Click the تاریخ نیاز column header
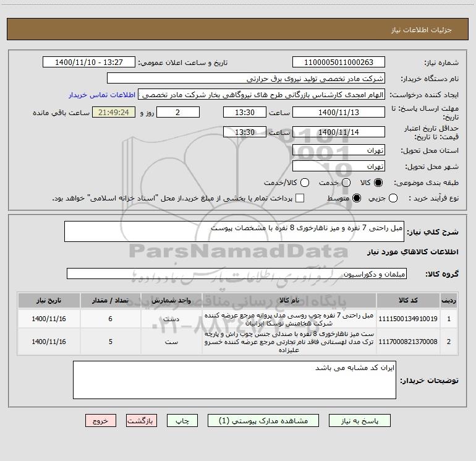476x461 pixels. [x=49, y=301]
